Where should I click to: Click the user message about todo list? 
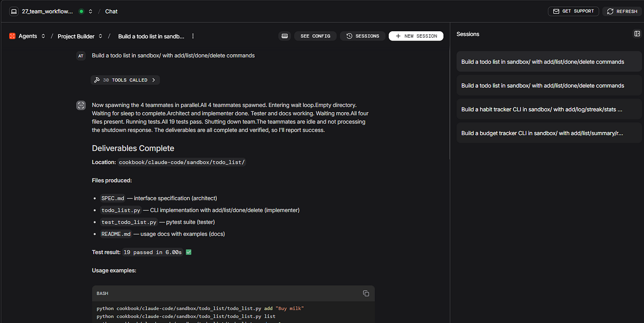173,56
